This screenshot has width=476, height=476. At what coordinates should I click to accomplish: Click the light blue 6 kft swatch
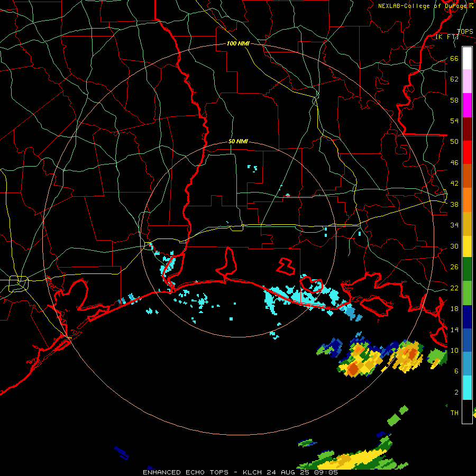coord(467,364)
